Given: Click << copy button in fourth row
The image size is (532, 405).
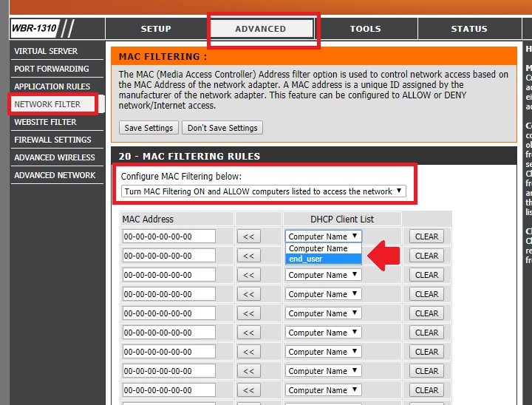Looking at the screenshot, I should click(249, 294).
